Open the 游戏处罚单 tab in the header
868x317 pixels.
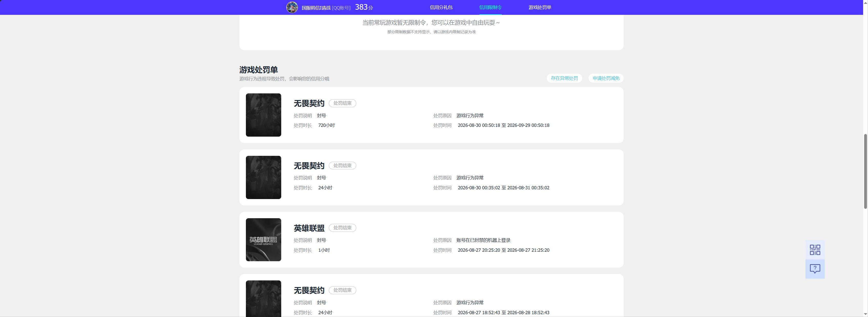(x=539, y=7)
